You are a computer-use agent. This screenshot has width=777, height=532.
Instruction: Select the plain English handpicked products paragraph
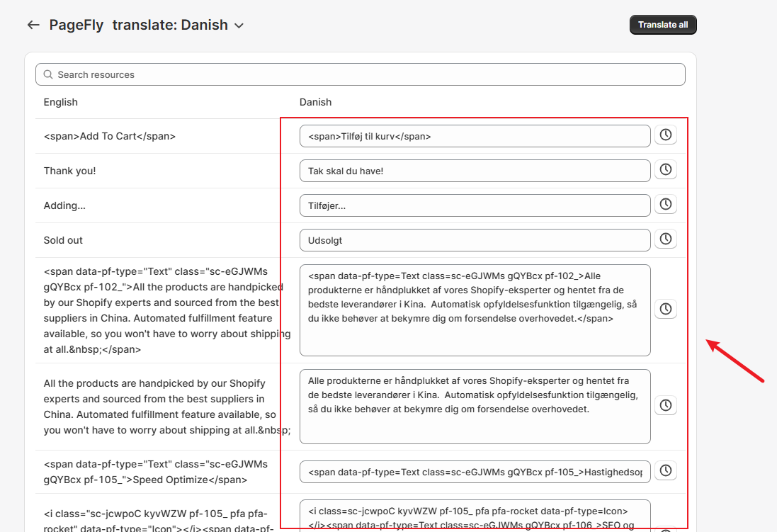[x=167, y=407]
